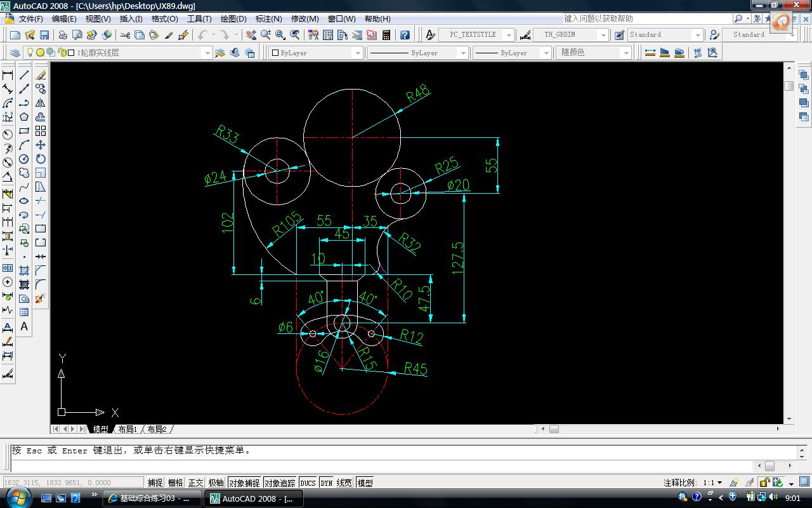Click the Measure Distance inquiry icon
This screenshot has height=508, width=812.
650,53
